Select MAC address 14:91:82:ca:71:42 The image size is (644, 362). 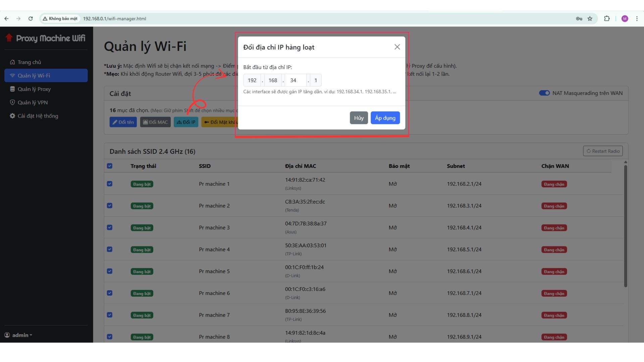click(305, 180)
